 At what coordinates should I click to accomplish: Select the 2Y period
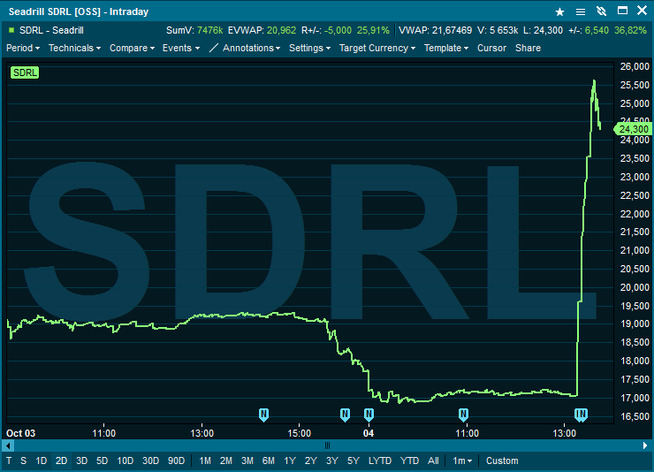tap(311, 461)
